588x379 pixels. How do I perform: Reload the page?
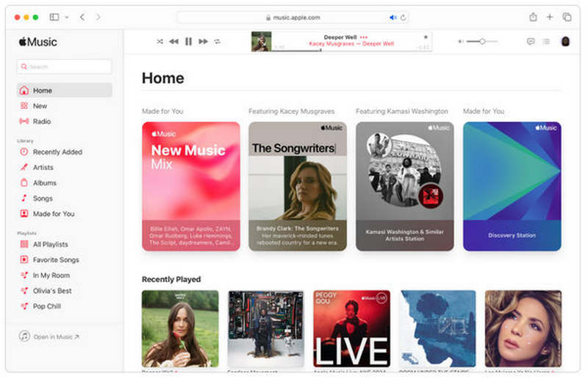point(403,17)
